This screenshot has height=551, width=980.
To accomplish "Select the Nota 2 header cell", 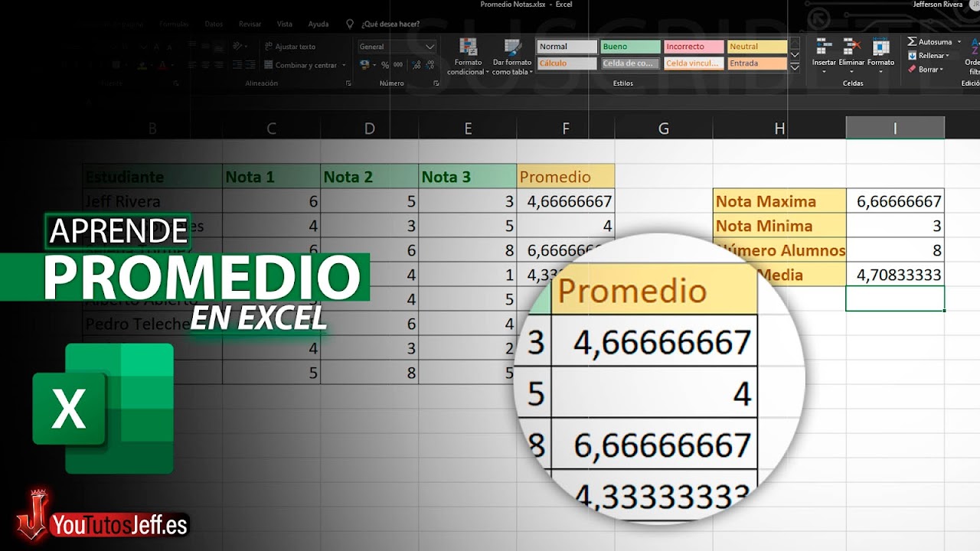I will pos(369,177).
